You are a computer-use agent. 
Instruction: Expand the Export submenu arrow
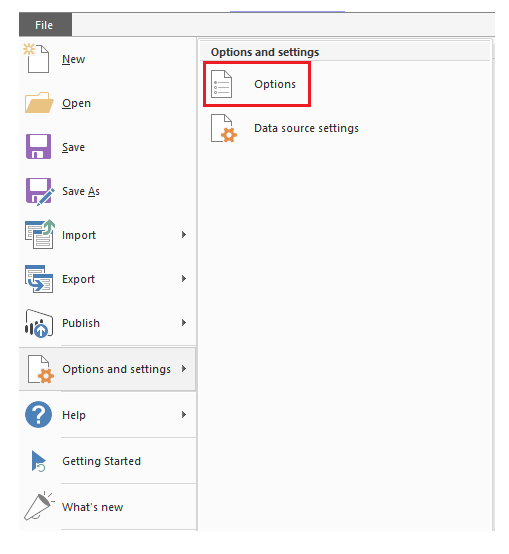point(184,279)
